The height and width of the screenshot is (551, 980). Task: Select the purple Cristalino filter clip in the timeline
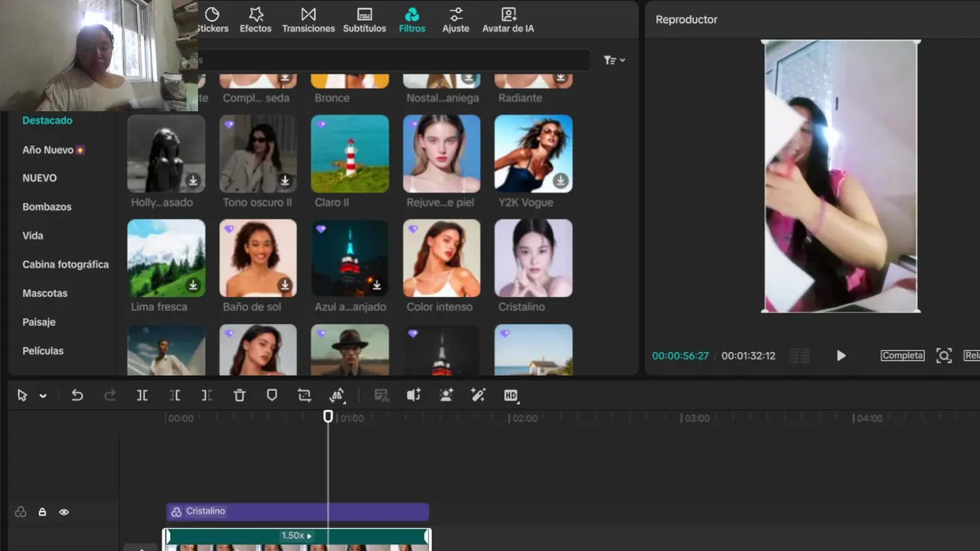point(298,511)
